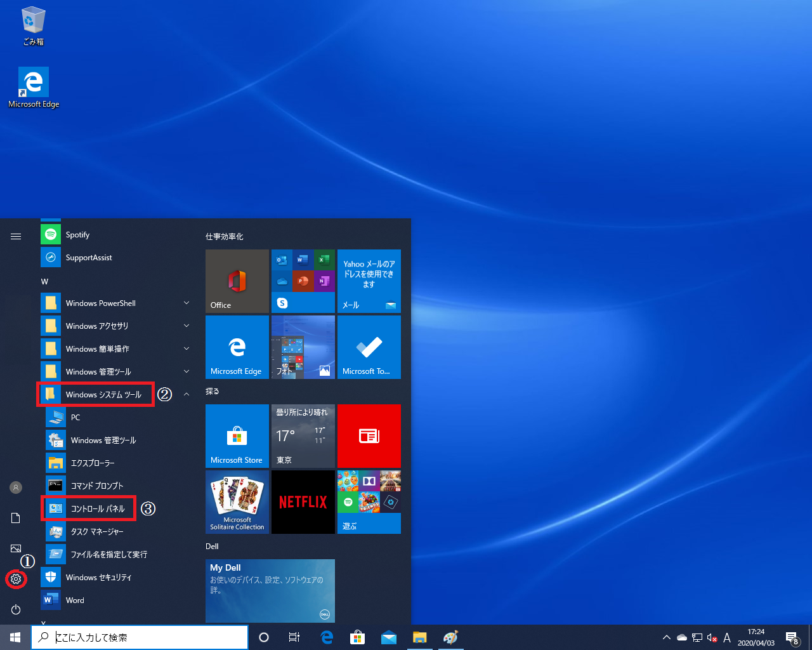Open the weather tile for 東京
The width and height of the screenshot is (812, 650).
pyautogui.click(x=303, y=436)
